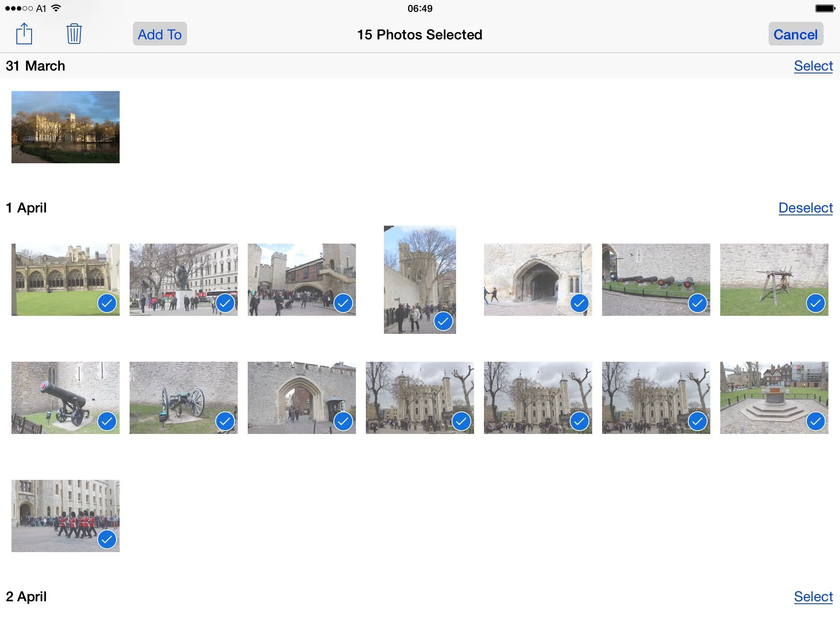Uncheck the red-muzzle black cannon photo checkmark
Image resolution: width=840 pixels, height=630 pixels.
click(107, 421)
